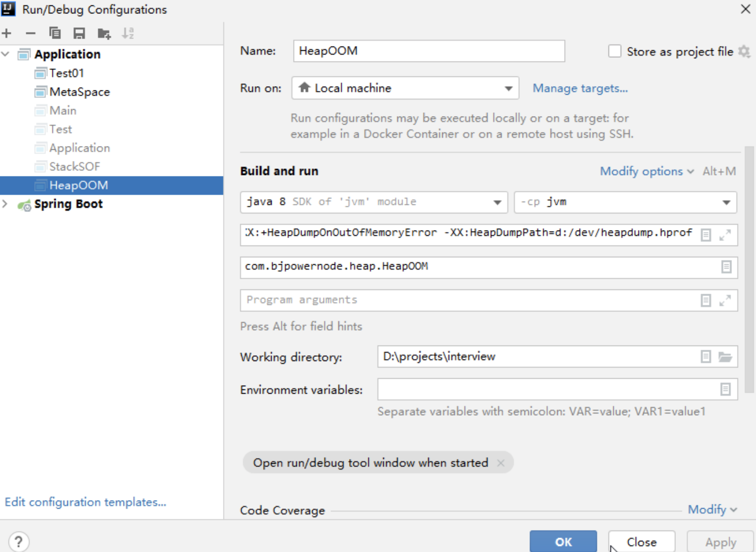Copy the selected configuration

pyautogui.click(x=55, y=33)
